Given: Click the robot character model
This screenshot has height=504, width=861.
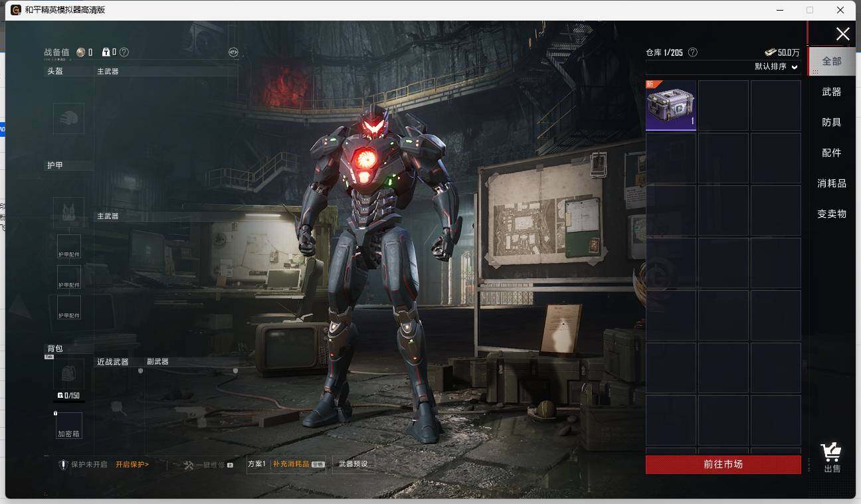Looking at the screenshot, I should click(x=379, y=272).
